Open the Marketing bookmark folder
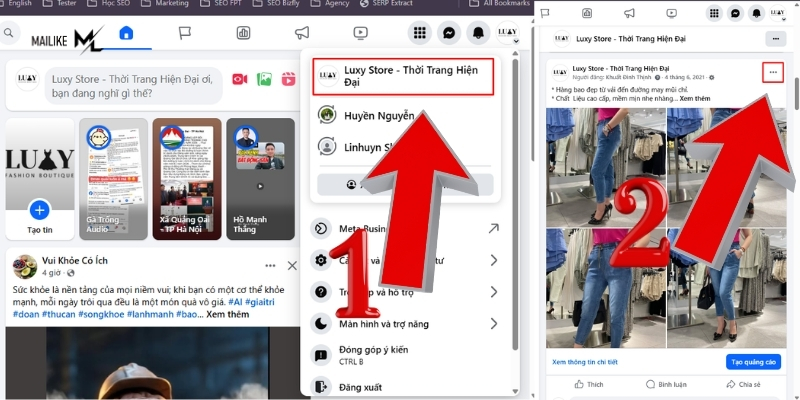Image resolution: width=800 pixels, height=400 pixels. pyautogui.click(x=164, y=4)
